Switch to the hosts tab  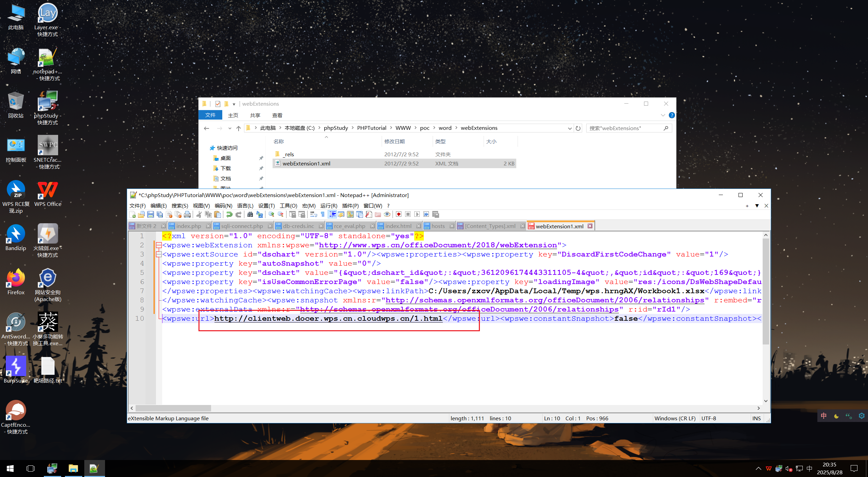[x=438, y=226]
